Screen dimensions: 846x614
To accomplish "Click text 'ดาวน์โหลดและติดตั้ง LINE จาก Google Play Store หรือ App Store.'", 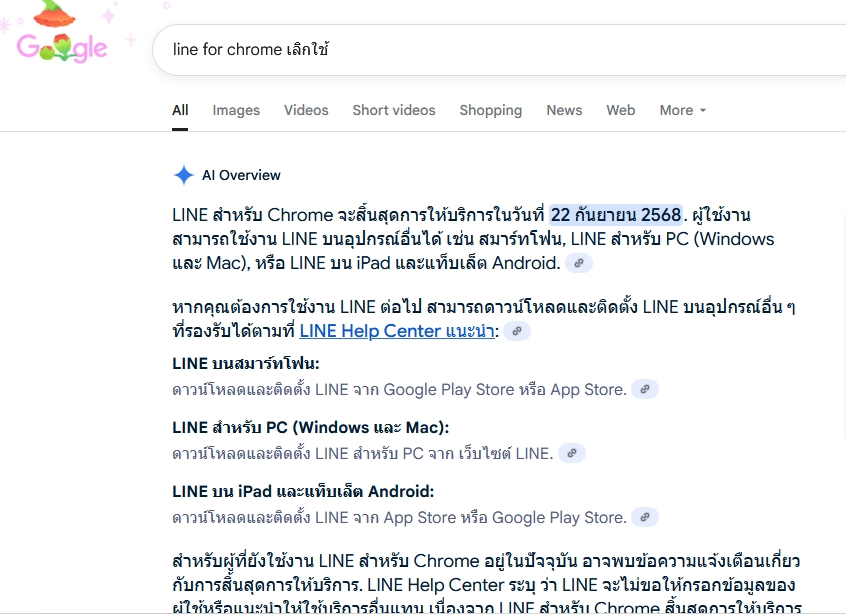I will point(399,390).
